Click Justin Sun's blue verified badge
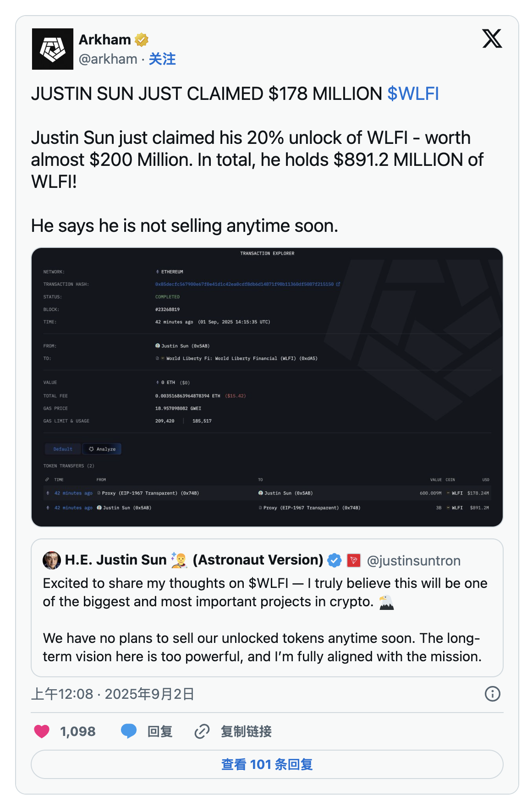527x812 pixels. [x=335, y=560]
